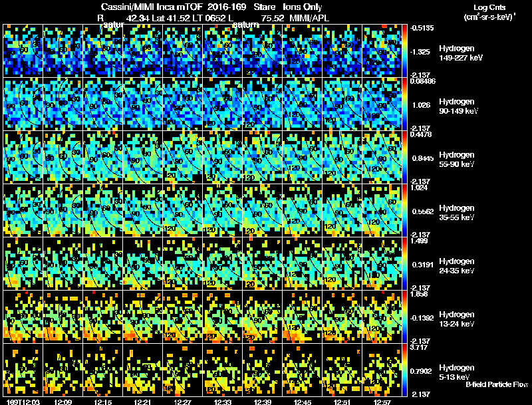Open the 35-55 keV image panel at 12:15
Screen dimensions: 532x405
(x=103, y=210)
